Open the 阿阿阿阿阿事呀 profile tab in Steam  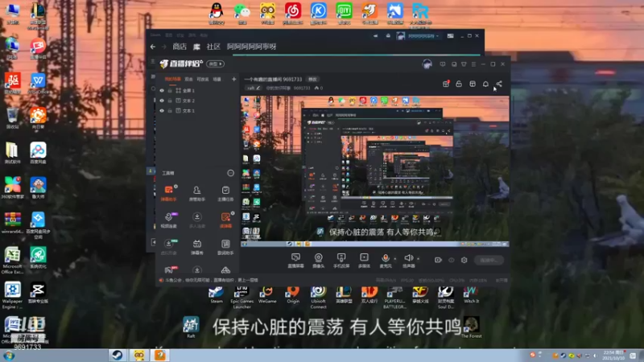pyautogui.click(x=252, y=47)
